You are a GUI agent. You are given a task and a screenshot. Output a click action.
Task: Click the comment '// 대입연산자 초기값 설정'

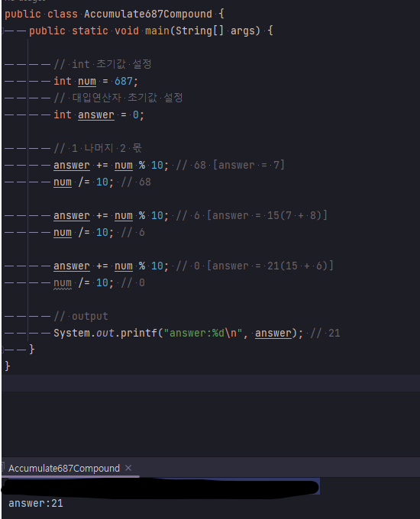pyautogui.click(x=118, y=98)
